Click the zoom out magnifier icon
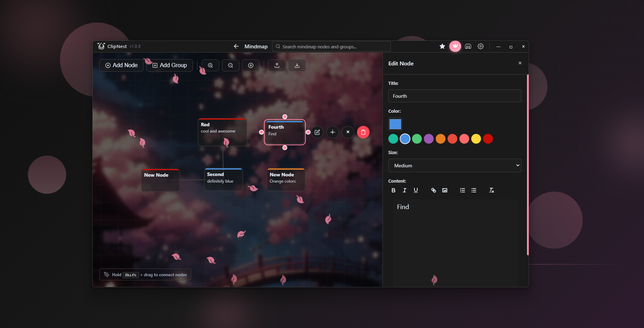 coord(231,65)
